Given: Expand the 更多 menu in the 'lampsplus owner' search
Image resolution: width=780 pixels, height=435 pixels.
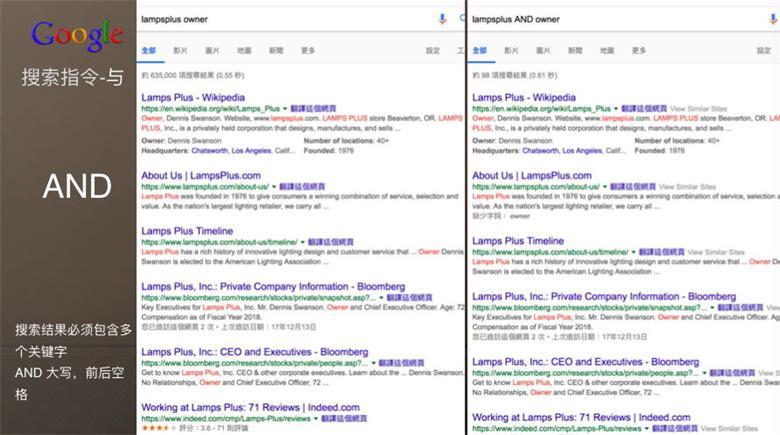Looking at the screenshot, I should [308, 50].
